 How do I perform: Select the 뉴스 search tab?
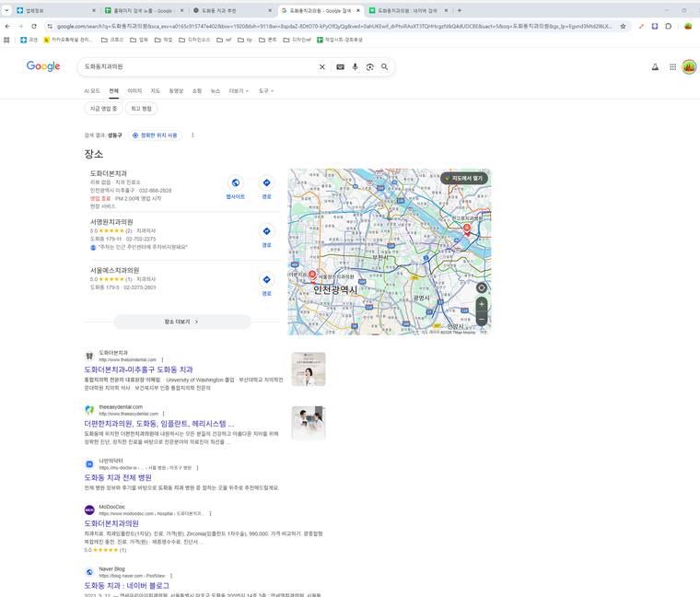tap(216, 90)
